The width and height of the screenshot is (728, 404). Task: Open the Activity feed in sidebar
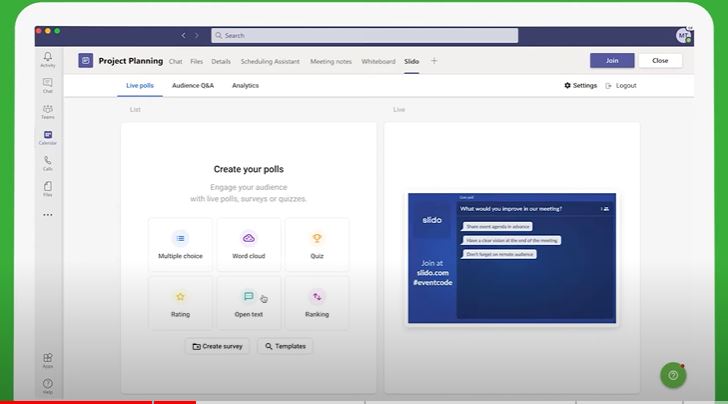48,59
